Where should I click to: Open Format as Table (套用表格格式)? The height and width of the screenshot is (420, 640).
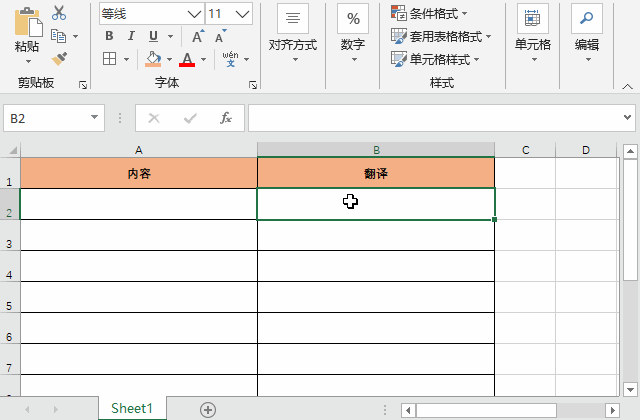(x=441, y=36)
